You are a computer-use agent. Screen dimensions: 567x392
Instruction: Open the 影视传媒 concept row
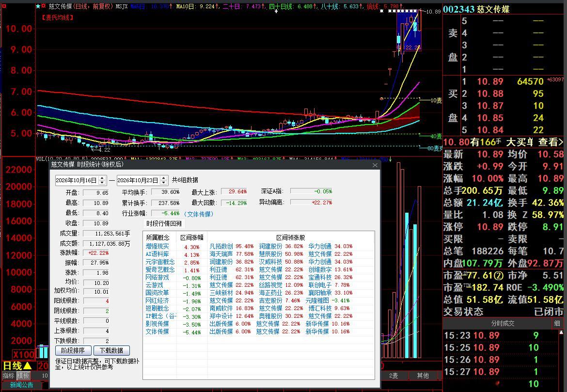point(157,324)
